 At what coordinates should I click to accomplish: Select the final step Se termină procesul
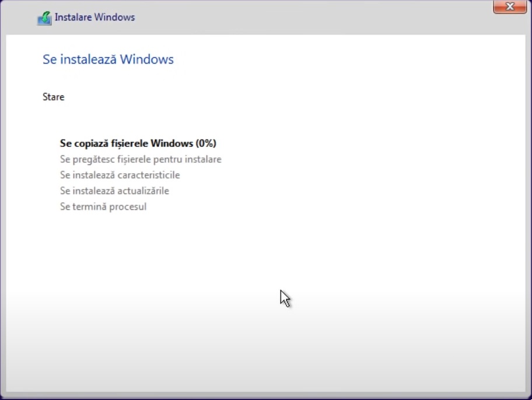tap(103, 206)
